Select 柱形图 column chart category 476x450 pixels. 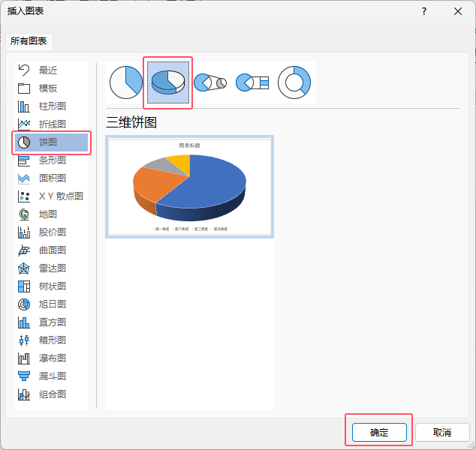pos(51,106)
